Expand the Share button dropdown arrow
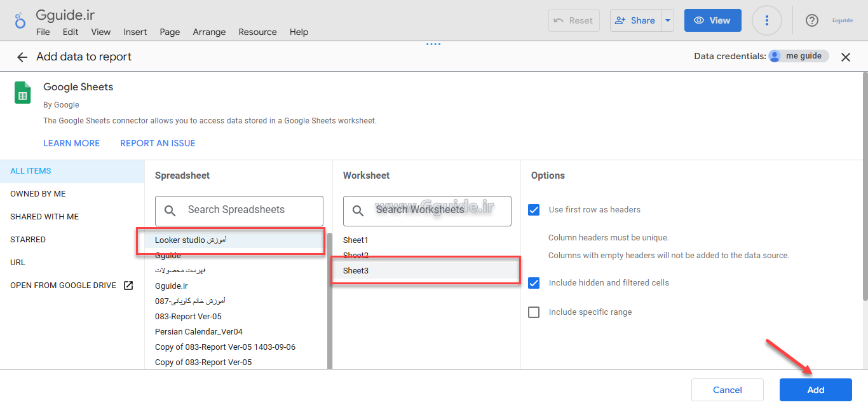 pos(667,20)
